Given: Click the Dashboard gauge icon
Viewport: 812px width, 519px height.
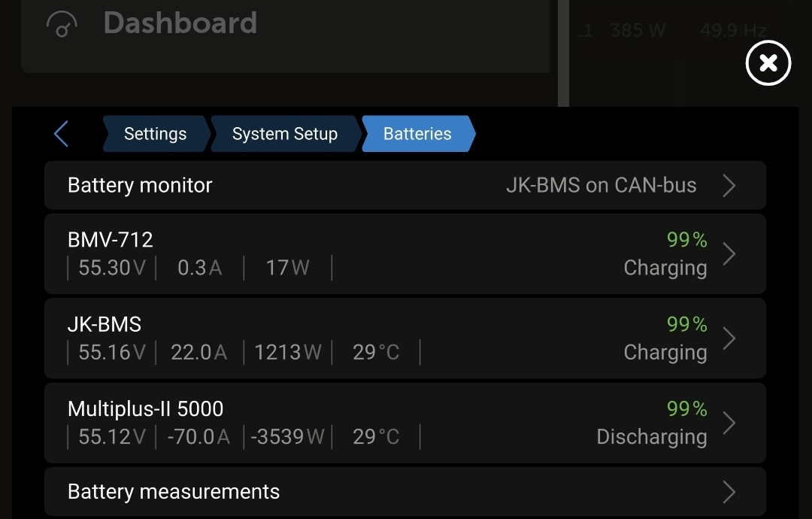Looking at the screenshot, I should click(62, 24).
